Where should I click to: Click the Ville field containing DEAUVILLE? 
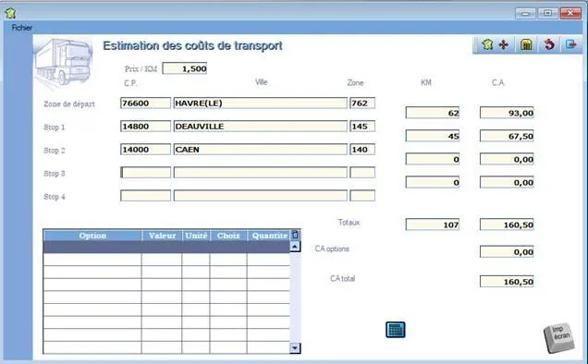pos(260,127)
